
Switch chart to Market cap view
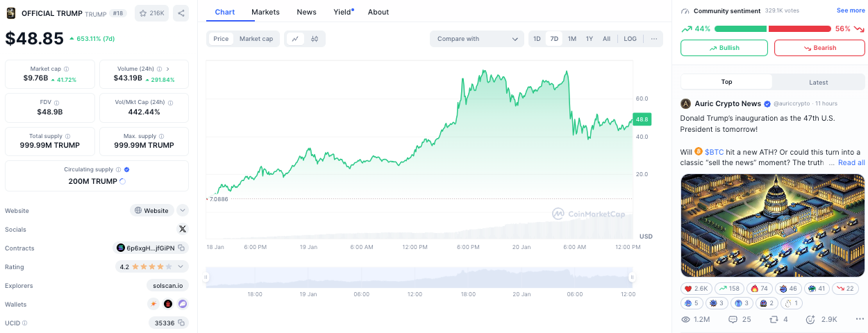pos(256,39)
